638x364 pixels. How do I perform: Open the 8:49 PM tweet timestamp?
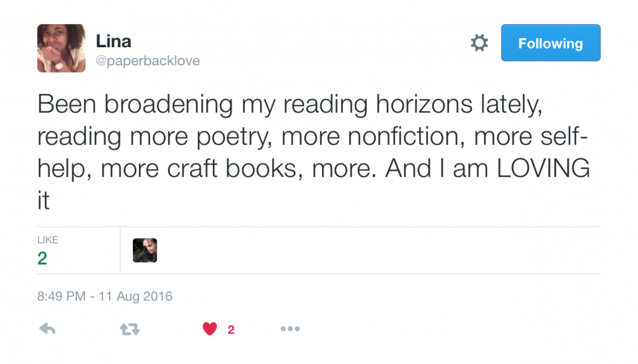pyautogui.click(x=105, y=296)
